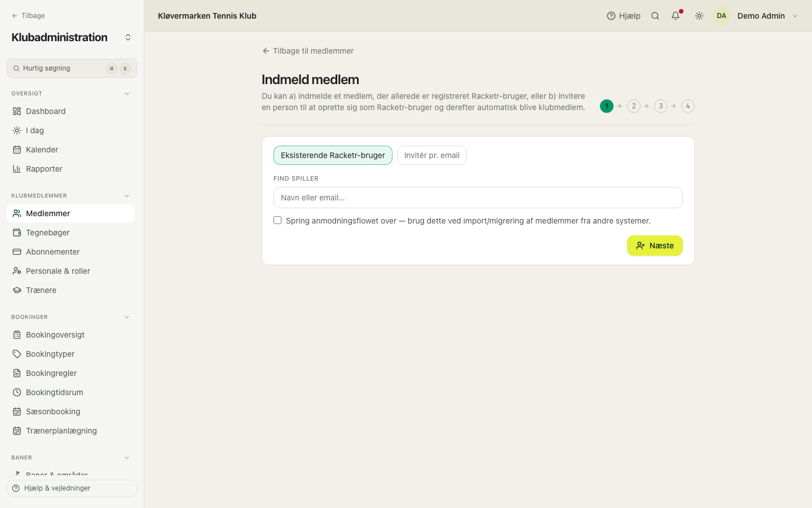Collapse the Bookinger section
Viewport: 812px width, 508px height.
(127, 317)
